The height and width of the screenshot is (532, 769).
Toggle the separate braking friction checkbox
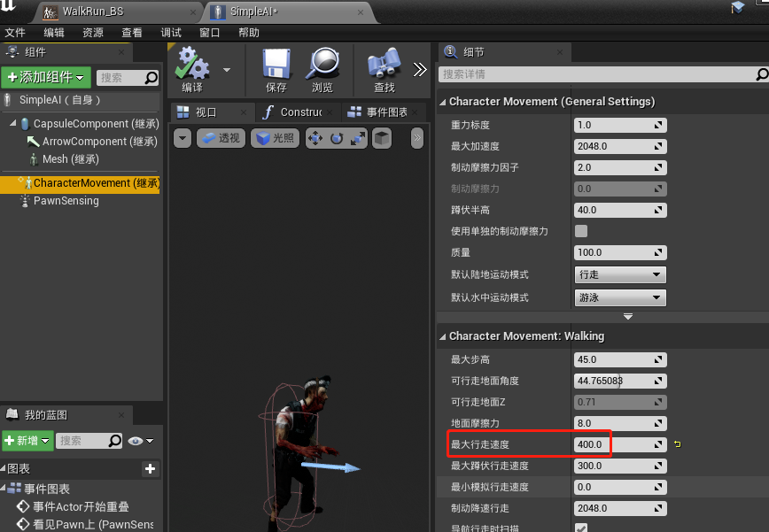tap(581, 231)
